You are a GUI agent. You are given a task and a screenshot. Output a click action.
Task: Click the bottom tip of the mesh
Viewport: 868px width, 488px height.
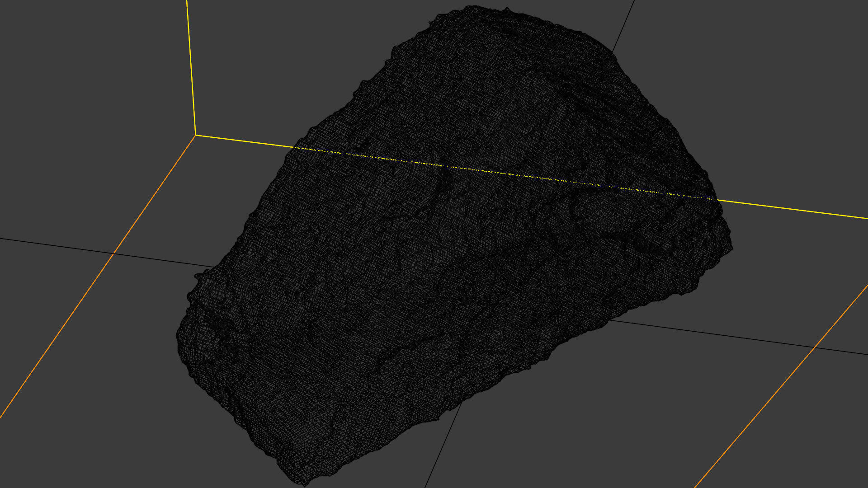305,483
